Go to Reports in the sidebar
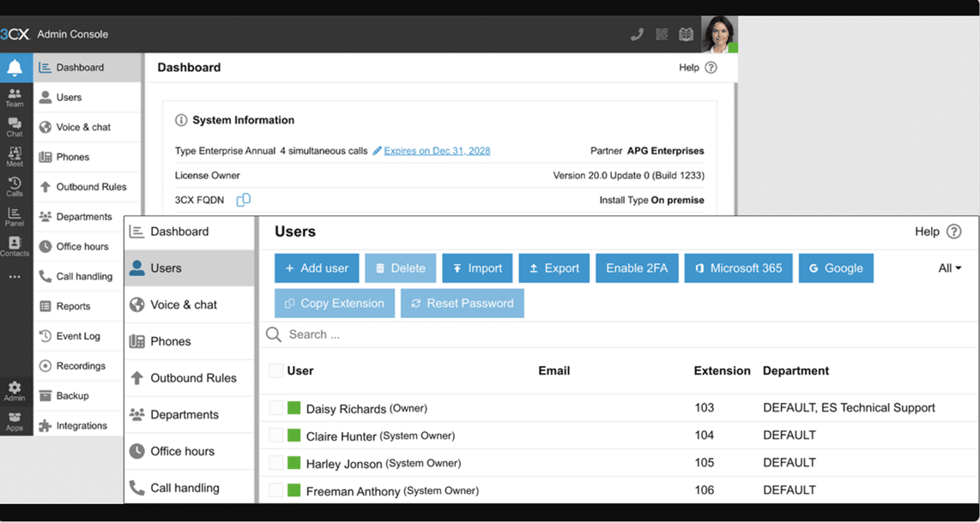Viewport: 980px width, 523px height. 73,306
